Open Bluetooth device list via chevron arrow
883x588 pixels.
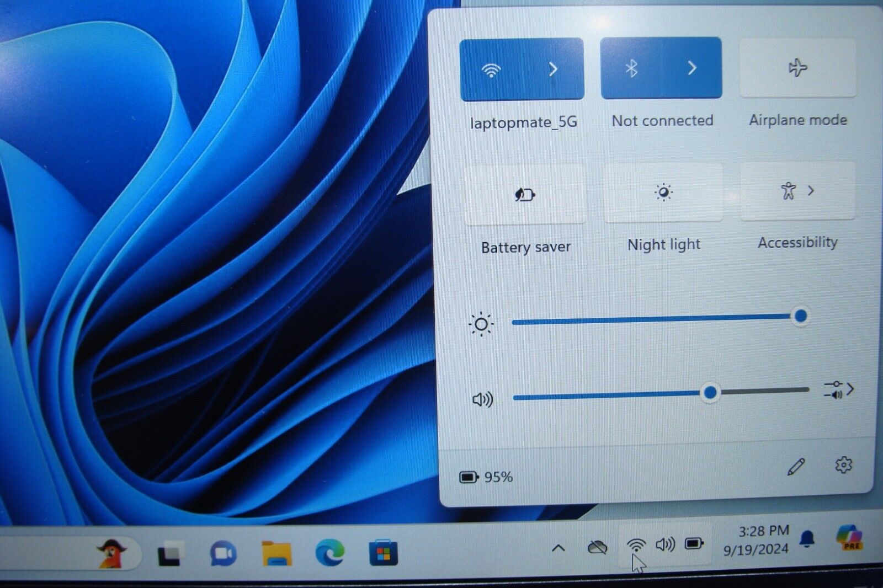tap(692, 68)
